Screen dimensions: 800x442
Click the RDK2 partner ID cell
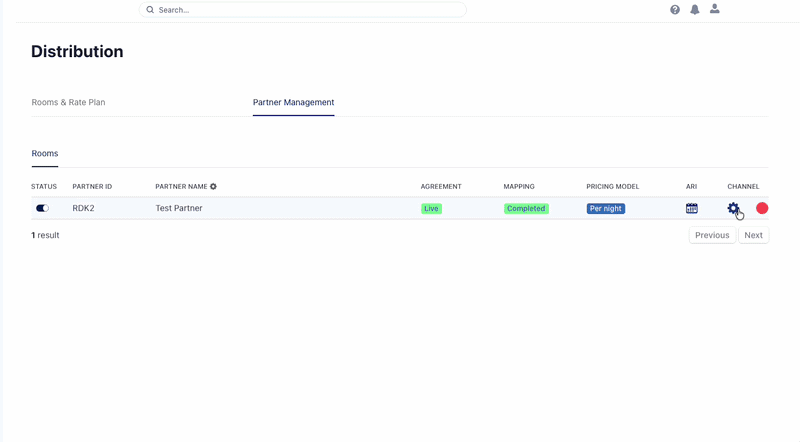tap(83, 208)
